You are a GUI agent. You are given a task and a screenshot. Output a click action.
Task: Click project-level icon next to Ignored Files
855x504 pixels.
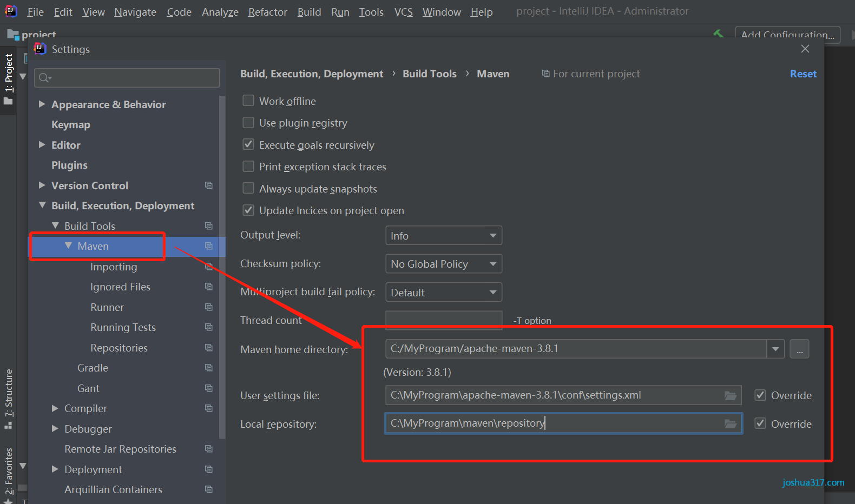pyautogui.click(x=209, y=287)
